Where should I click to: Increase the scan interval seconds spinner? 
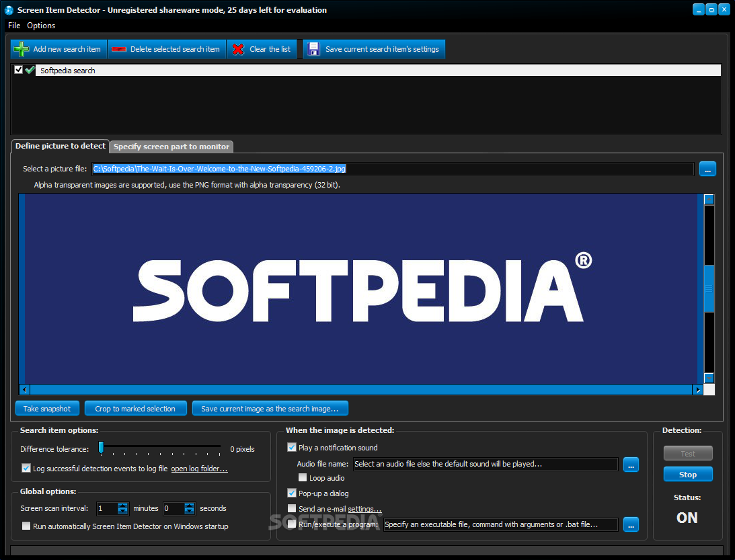(x=190, y=505)
